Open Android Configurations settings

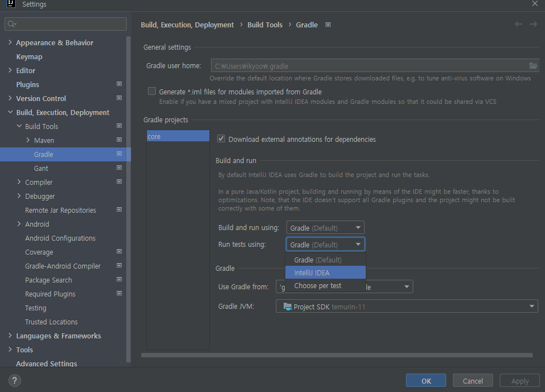click(x=60, y=238)
